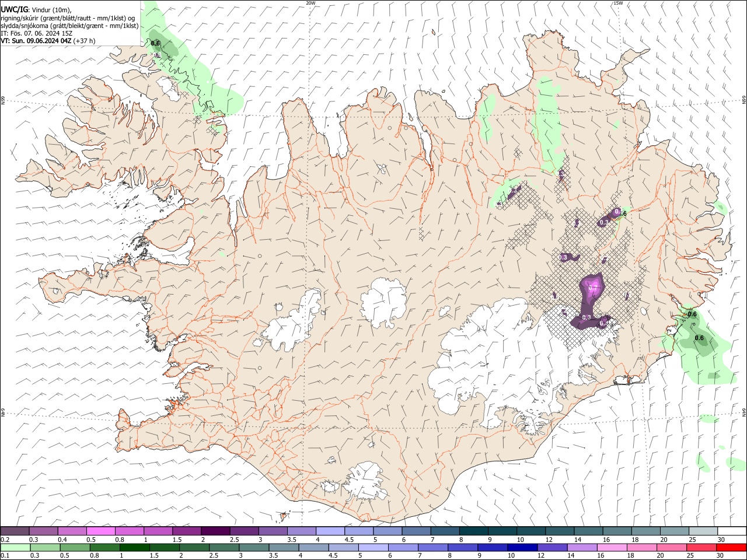Pick the dark teal snow swatch labeled 8
This screenshot has height=560, width=747.
click(x=473, y=531)
